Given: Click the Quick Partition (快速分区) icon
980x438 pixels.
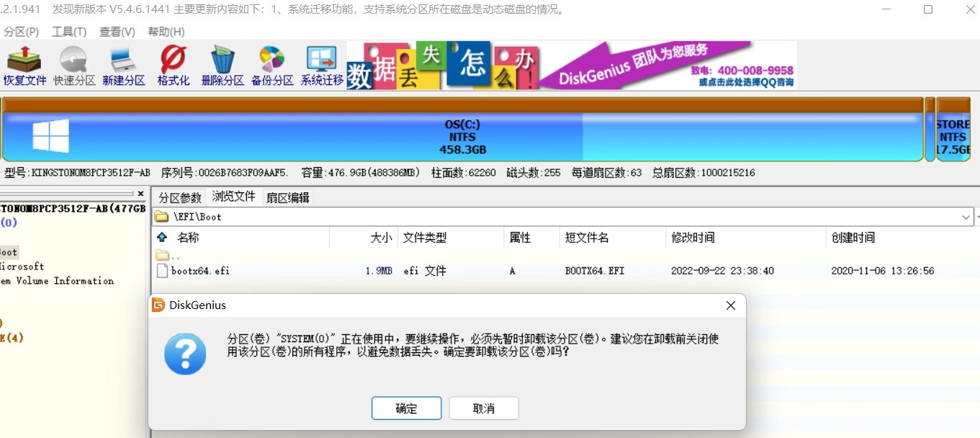Looking at the screenshot, I should tap(74, 66).
